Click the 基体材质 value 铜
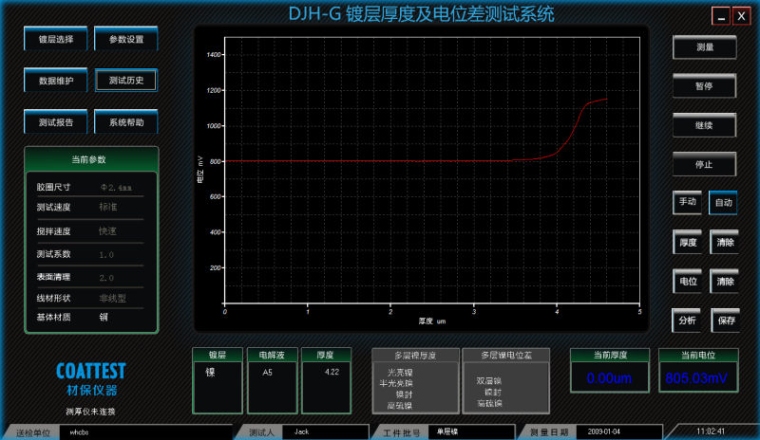This screenshot has width=760, height=440. click(104, 317)
